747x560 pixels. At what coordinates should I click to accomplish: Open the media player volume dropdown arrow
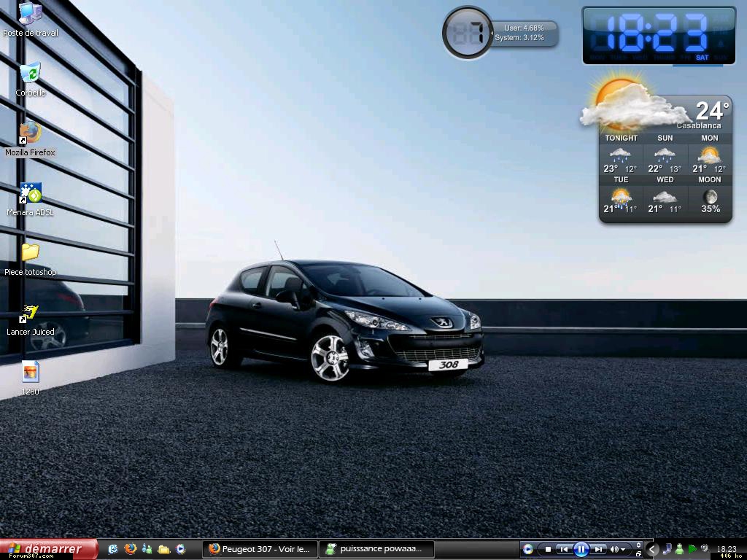tap(623, 550)
